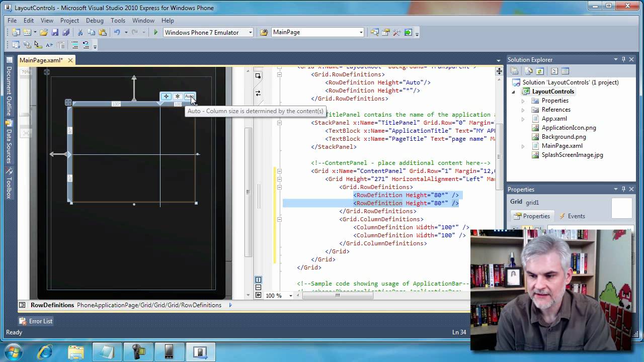Collapse the Grid.ColumnDefinitions code block
The image size is (644, 362).
click(x=279, y=219)
